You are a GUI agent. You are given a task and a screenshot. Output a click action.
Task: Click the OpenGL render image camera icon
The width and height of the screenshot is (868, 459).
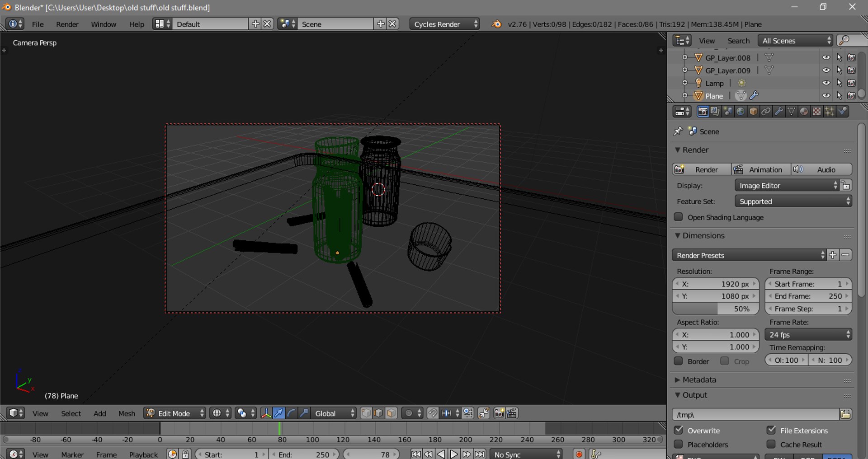coord(499,413)
